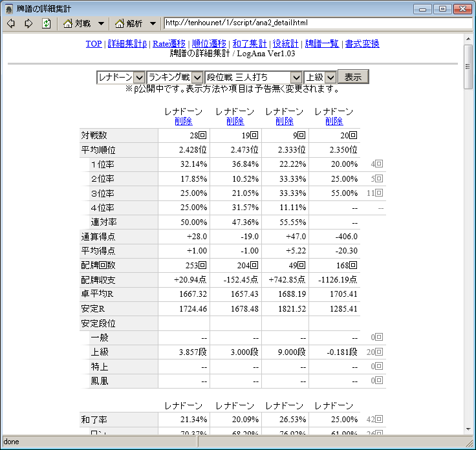Select the 平均順位 row label
The width and height of the screenshot is (476, 450).
coord(98,150)
